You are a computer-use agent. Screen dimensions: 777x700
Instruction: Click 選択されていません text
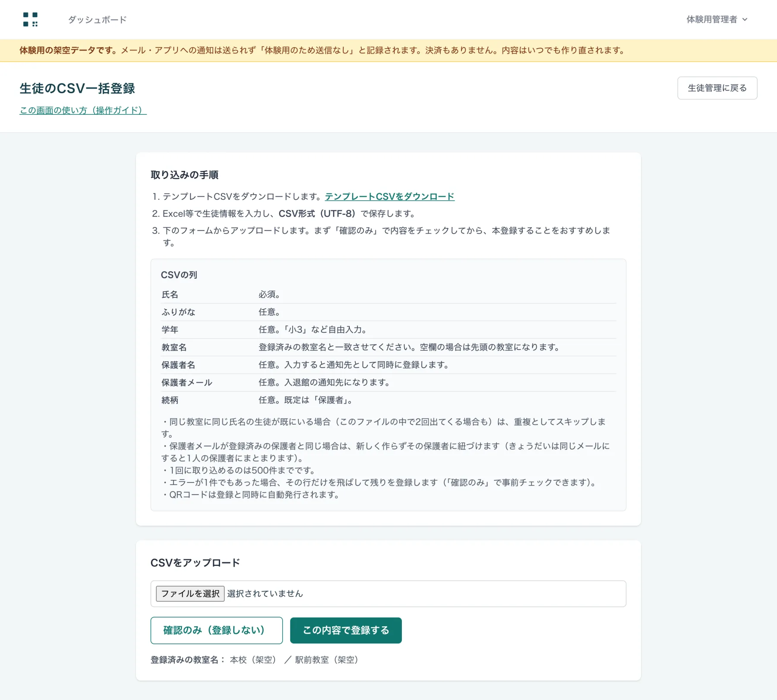(x=265, y=594)
